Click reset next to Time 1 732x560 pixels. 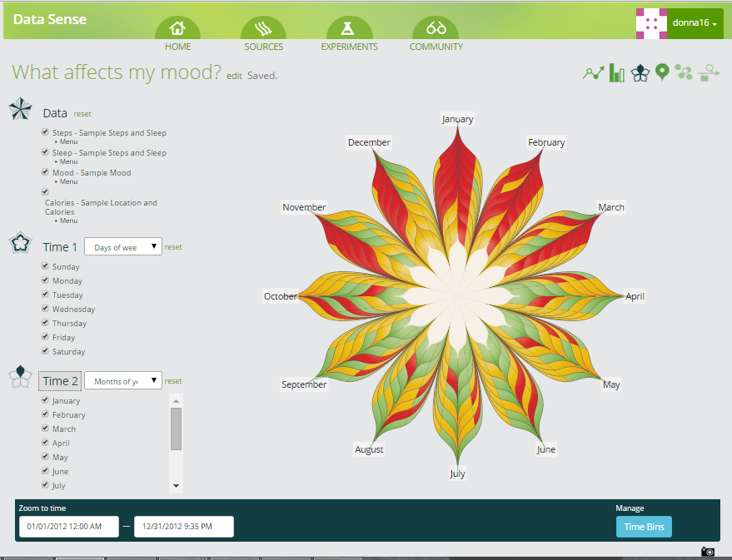173,247
